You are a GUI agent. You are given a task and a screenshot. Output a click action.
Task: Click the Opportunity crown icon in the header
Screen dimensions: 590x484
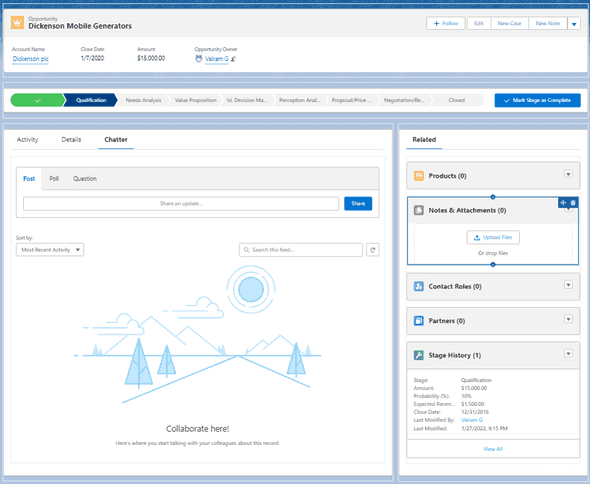click(17, 23)
